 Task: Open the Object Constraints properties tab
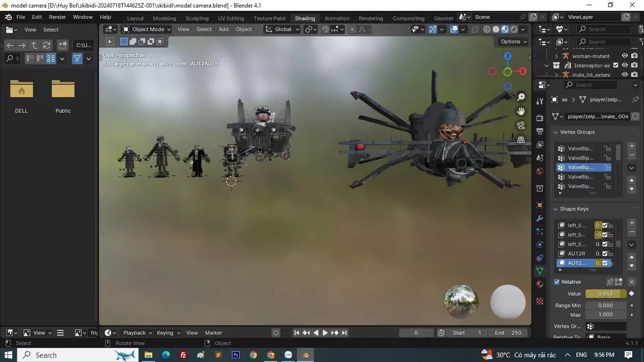[540, 258]
